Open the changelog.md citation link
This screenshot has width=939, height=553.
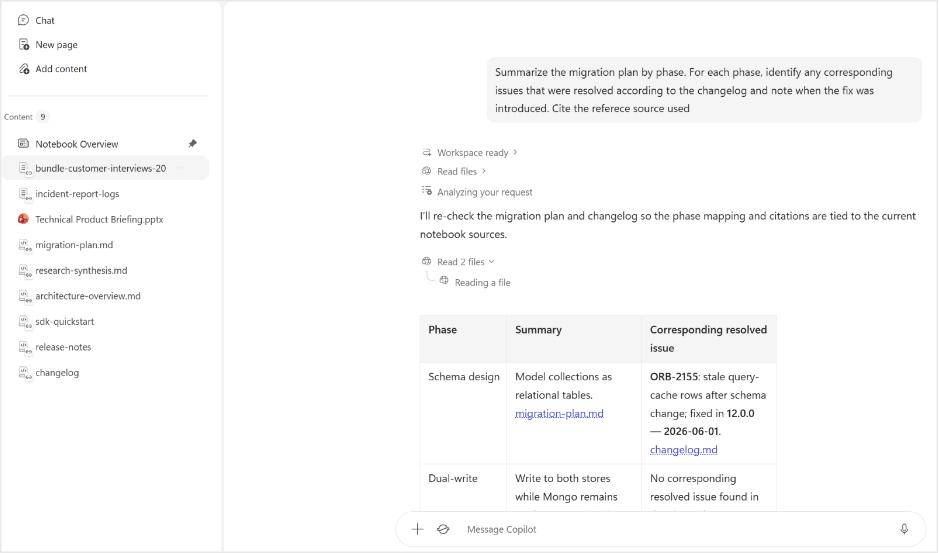click(x=683, y=450)
